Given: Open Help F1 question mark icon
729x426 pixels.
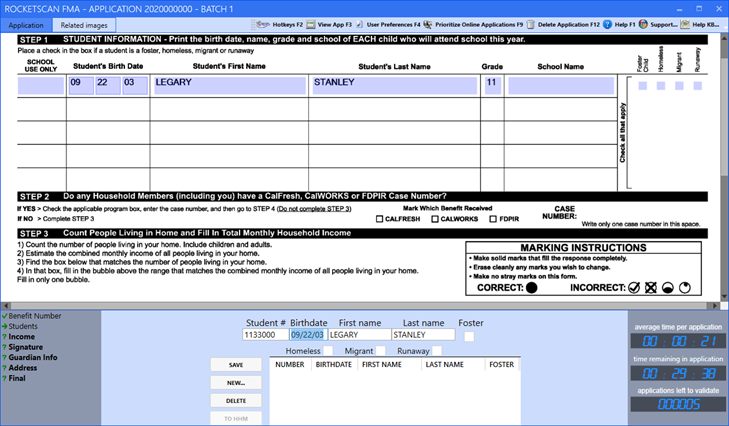Looking at the screenshot, I should click(607, 24).
